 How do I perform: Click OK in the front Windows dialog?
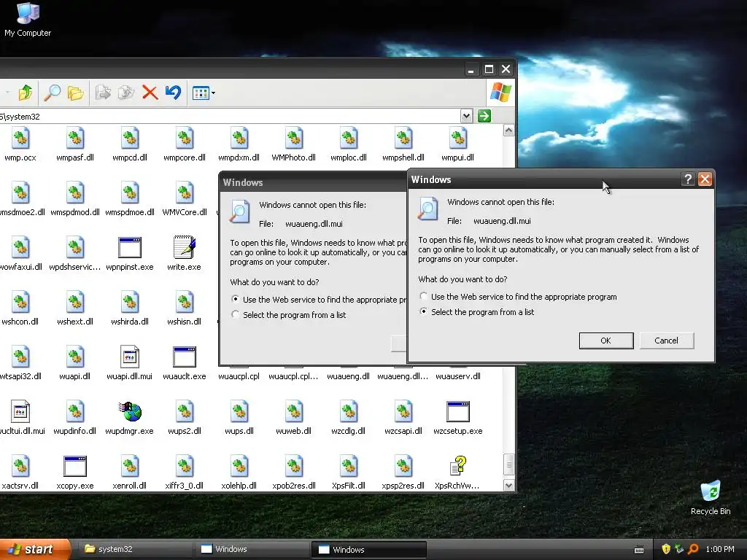point(606,341)
